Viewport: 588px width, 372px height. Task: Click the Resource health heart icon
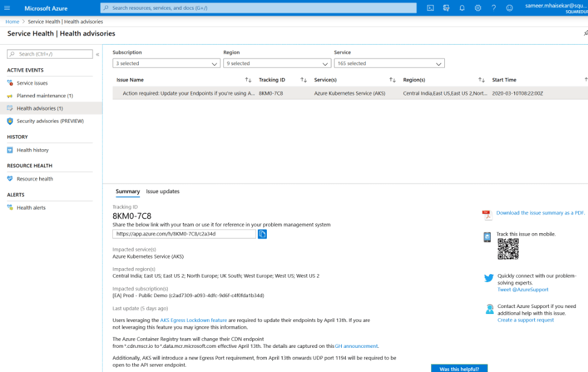10,179
